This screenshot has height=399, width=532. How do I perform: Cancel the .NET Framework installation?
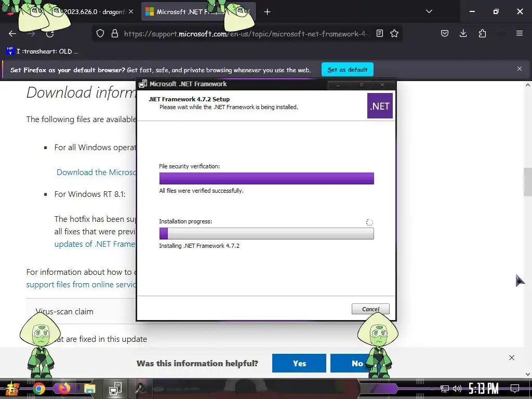370,309
